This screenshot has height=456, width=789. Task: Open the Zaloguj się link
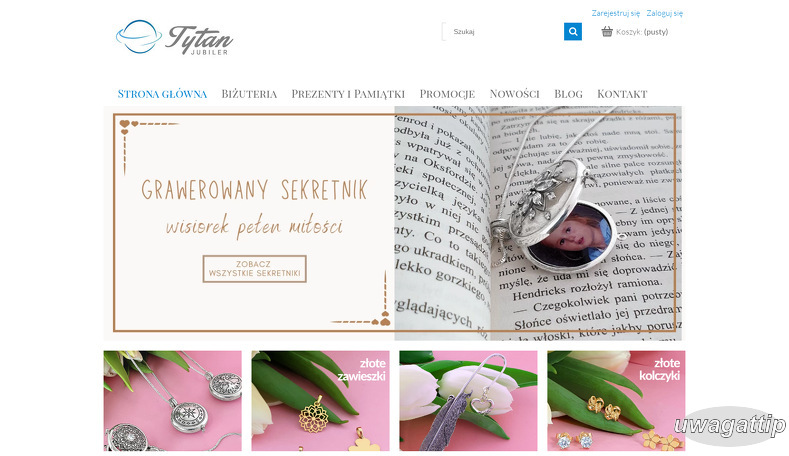point(664,13)
